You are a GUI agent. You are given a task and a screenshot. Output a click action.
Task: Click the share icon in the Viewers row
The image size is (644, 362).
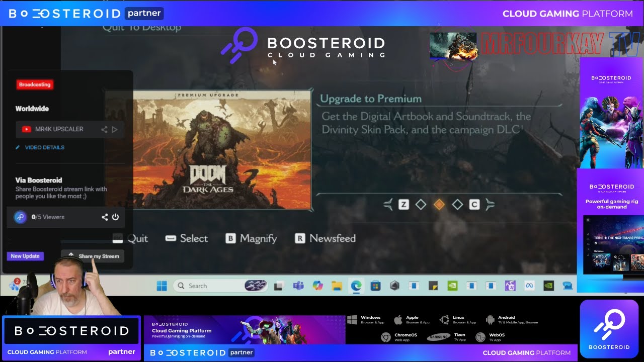tap(105, 217)
